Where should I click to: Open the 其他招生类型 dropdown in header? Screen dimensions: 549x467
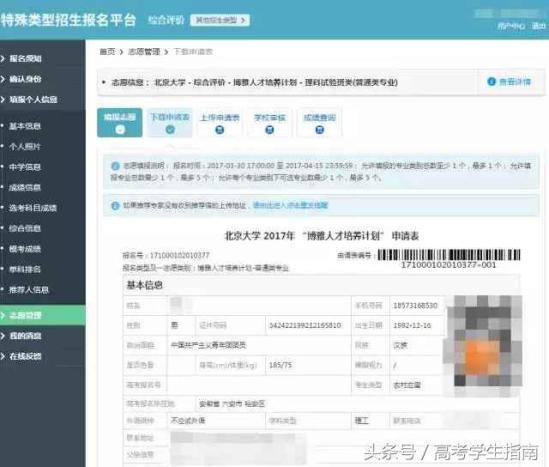point(220,20)
